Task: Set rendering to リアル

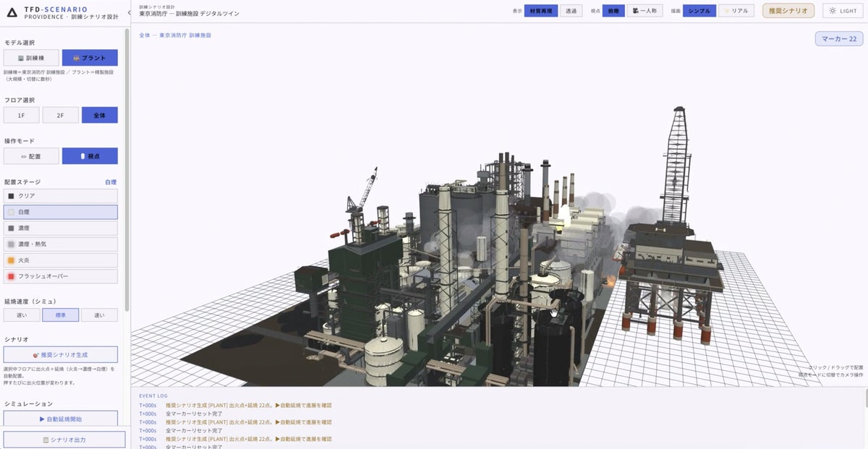Action: point(736,11)
